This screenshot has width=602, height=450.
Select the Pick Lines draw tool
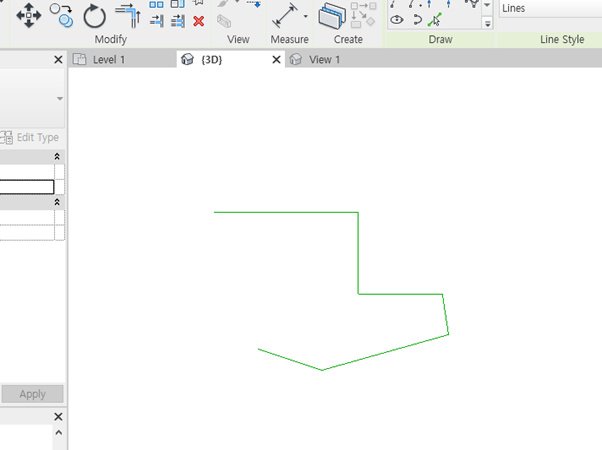coord(435,20)
